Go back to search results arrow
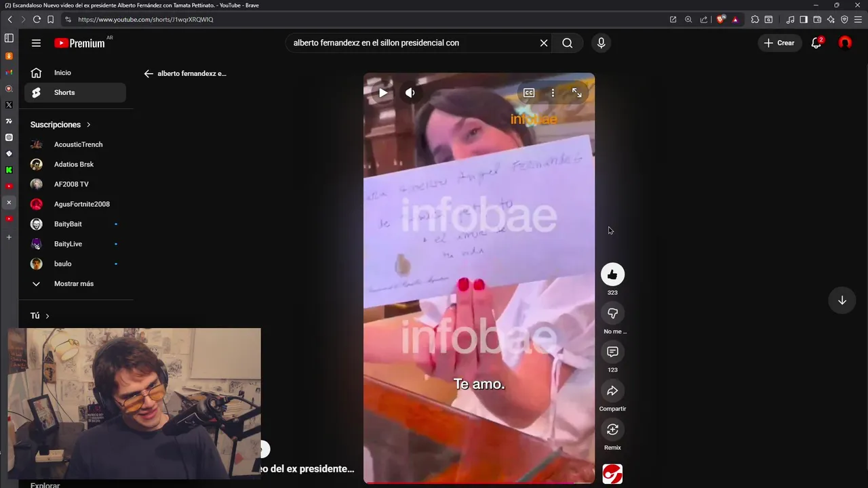Image resolution: width=868 pixels, height=488 pixels. (x=149, y=73)
